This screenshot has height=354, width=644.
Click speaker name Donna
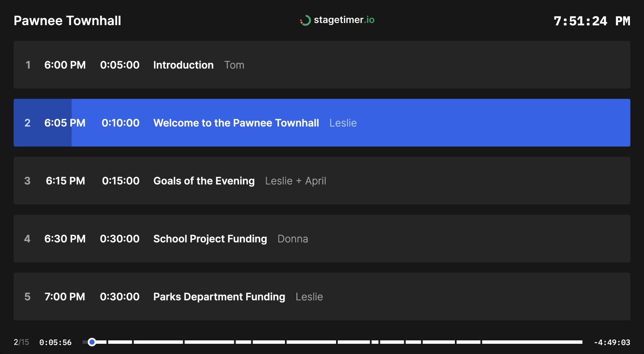[293, 239]
